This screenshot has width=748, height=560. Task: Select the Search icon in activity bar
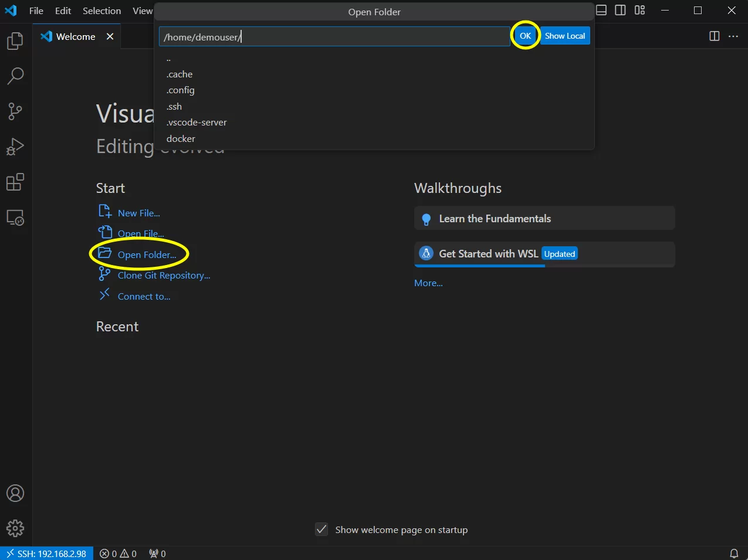[x=16, y=76]
